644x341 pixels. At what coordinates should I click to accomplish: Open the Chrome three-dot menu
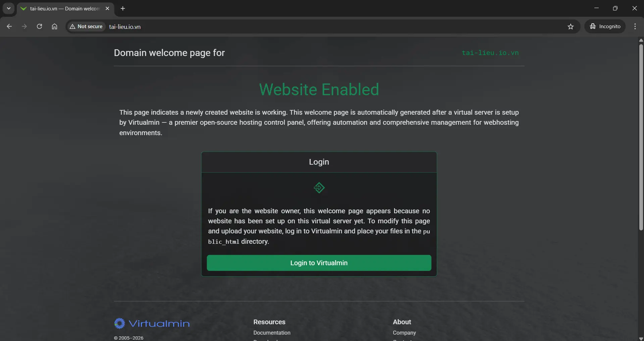point(635,26)
